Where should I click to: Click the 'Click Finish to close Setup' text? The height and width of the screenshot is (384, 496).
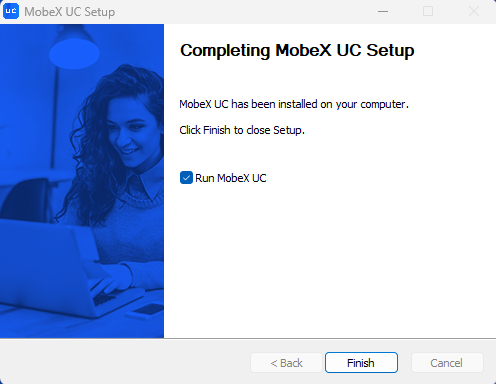click(242, 130)
